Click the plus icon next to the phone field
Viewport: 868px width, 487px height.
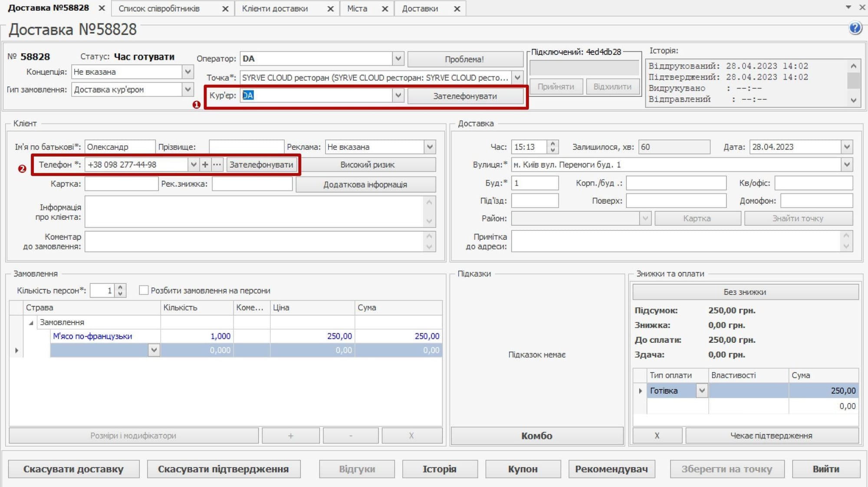point(205,165)
